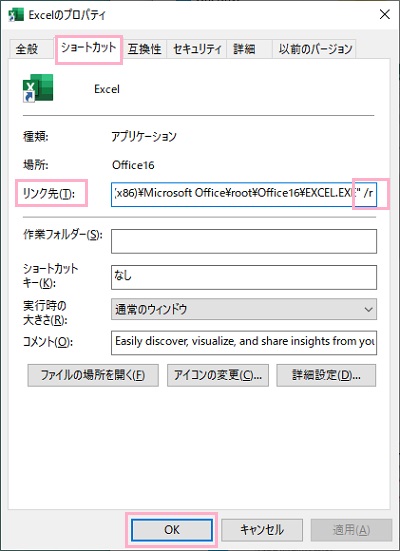Click the 作業フォルダー(S): label
The width and height of the screenshot is (400, 551).
coord(63,235)
